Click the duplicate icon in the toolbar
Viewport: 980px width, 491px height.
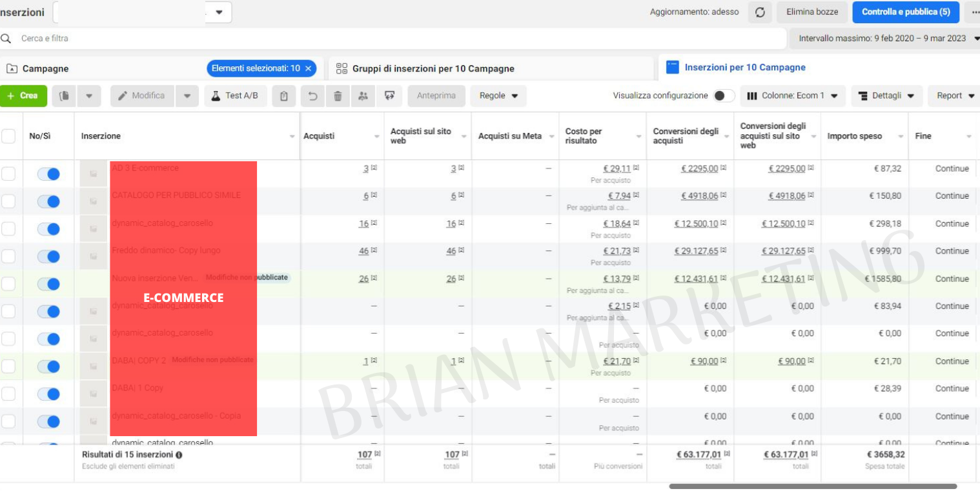(x=65, y=96)
